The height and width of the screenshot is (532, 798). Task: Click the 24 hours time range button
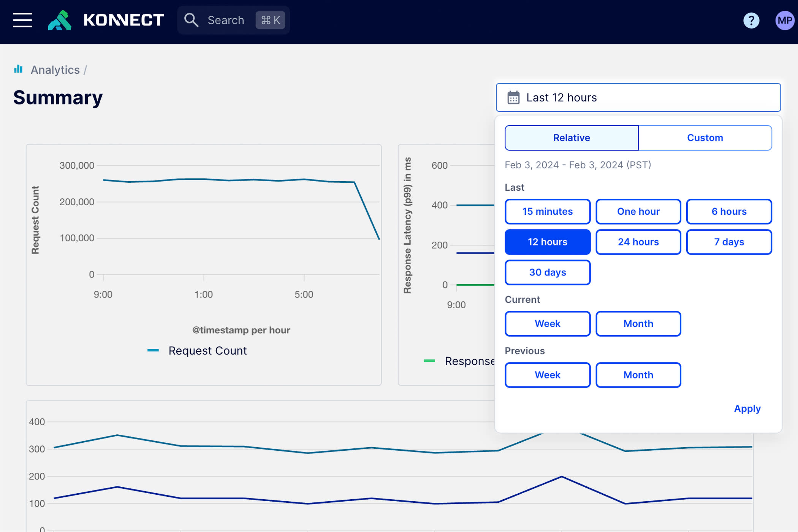point(638,242)
